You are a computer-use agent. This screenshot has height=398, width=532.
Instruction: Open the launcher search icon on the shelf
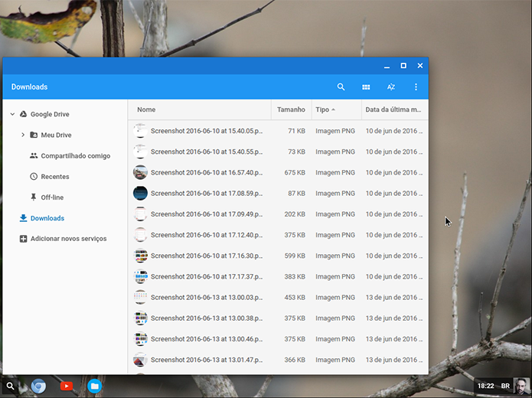pos(11,386)
